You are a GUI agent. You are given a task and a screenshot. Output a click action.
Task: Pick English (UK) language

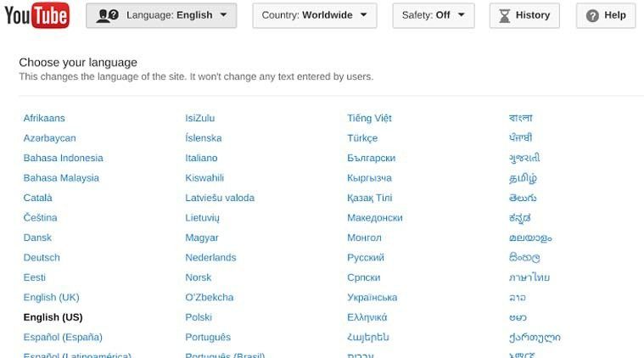[x=51, y=297]
